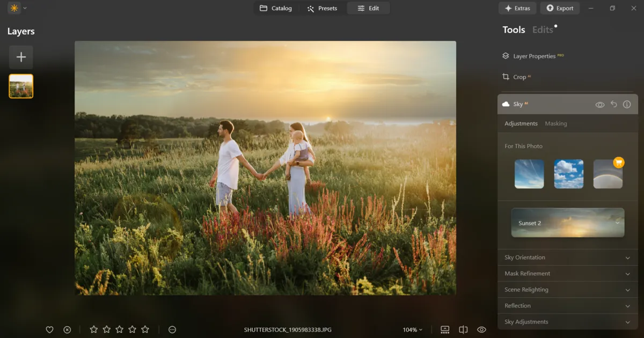Rate the photo three stars
This screenshot has height=338, width=644.
119,329
